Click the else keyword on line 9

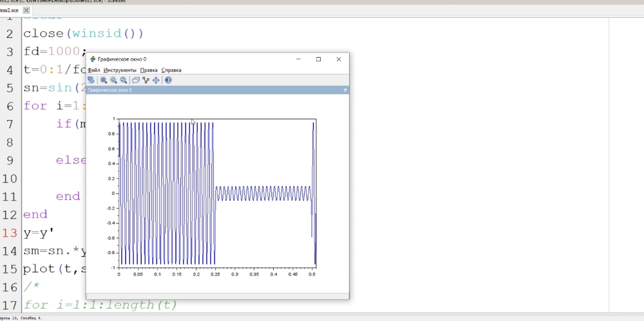[x=71, y=160]
